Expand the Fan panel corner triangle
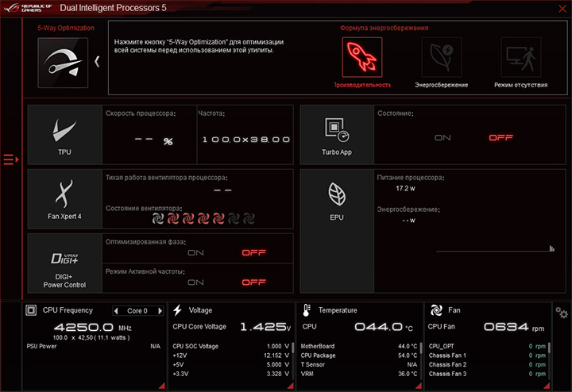This screenshot has height=392, width=572. point(547,386)
